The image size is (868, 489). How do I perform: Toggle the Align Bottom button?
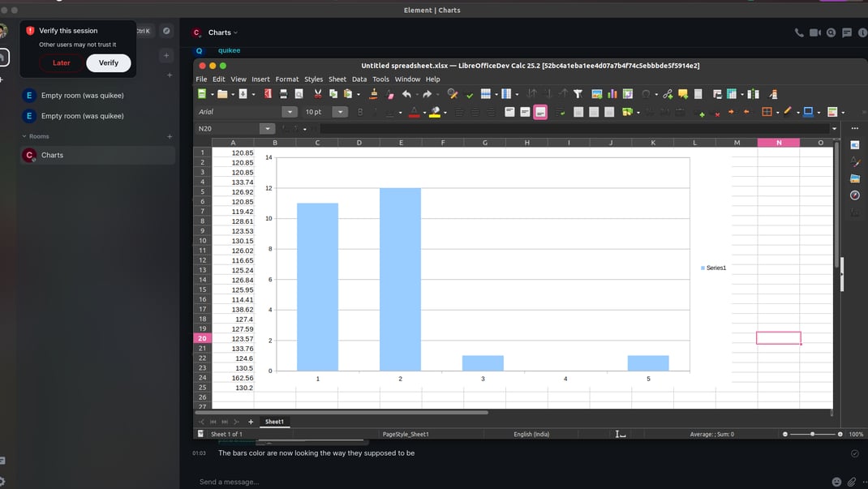540,112
